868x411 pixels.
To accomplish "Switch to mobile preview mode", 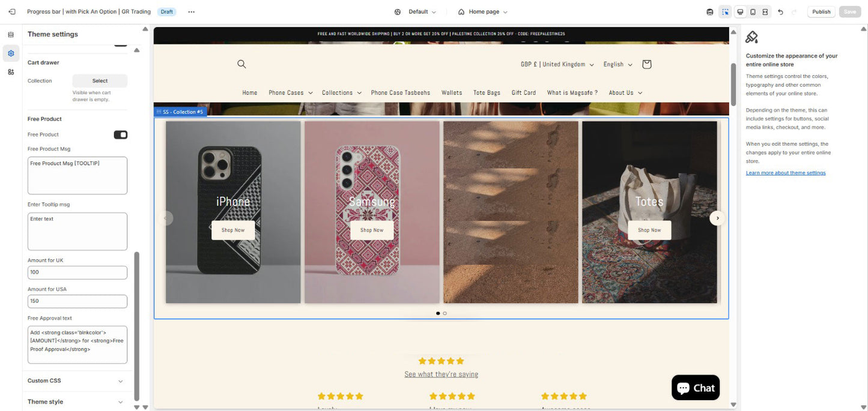I will (x=753, y=11).
